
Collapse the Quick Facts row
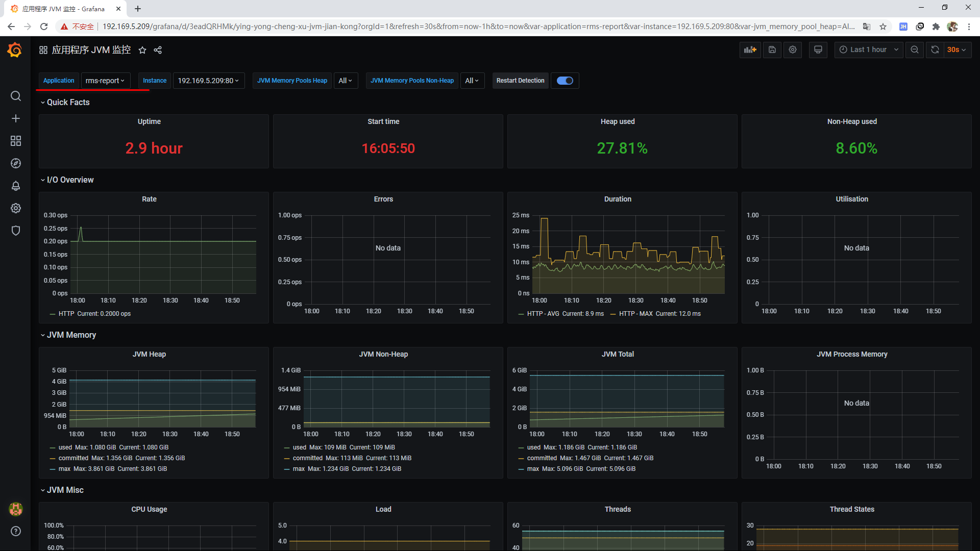[65, 102]
